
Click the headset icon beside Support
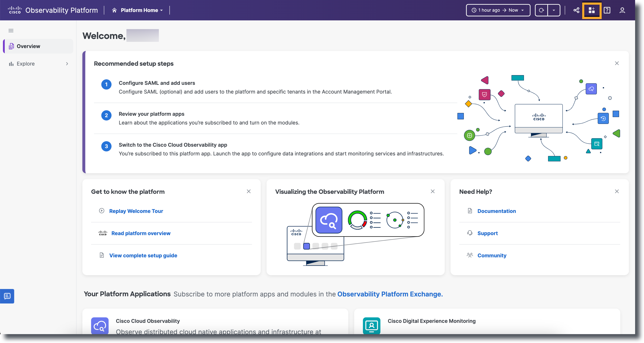(x=470, y=233)
